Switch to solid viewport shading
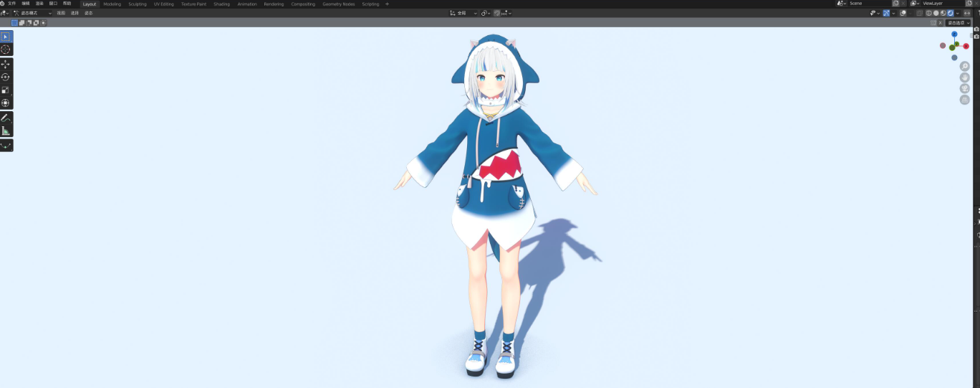This screenshot has width=980, height=388. tap(936, 13)
